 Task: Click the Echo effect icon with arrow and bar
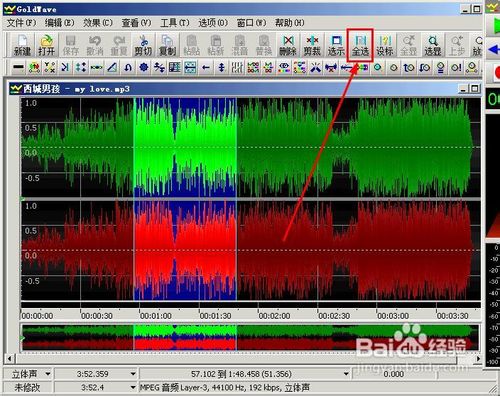click(65, 68)
